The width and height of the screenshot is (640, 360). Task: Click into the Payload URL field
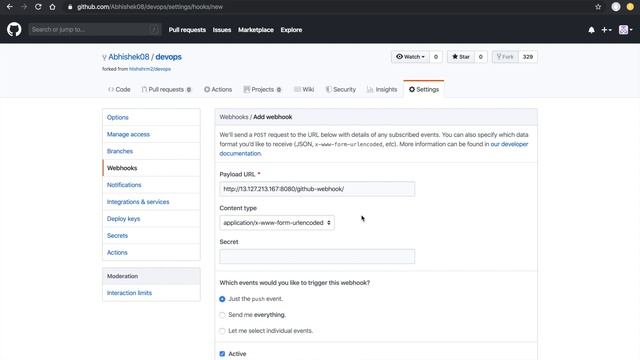tap(317, 189)
